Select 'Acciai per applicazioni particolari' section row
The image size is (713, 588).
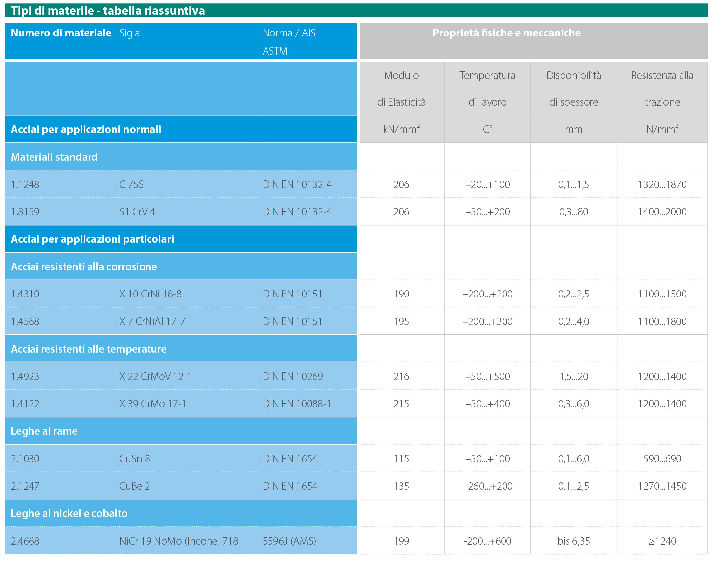pyautogui.click(x=92, y=239)
